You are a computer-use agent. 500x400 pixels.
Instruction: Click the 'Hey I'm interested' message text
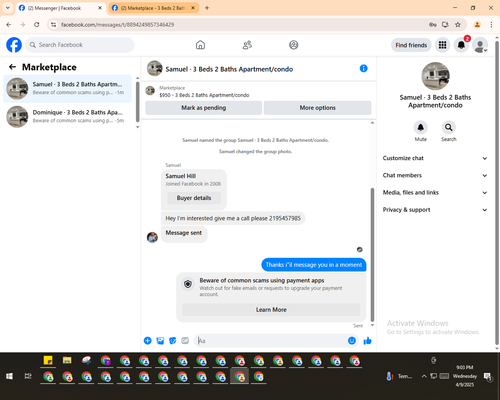(233, 218)
